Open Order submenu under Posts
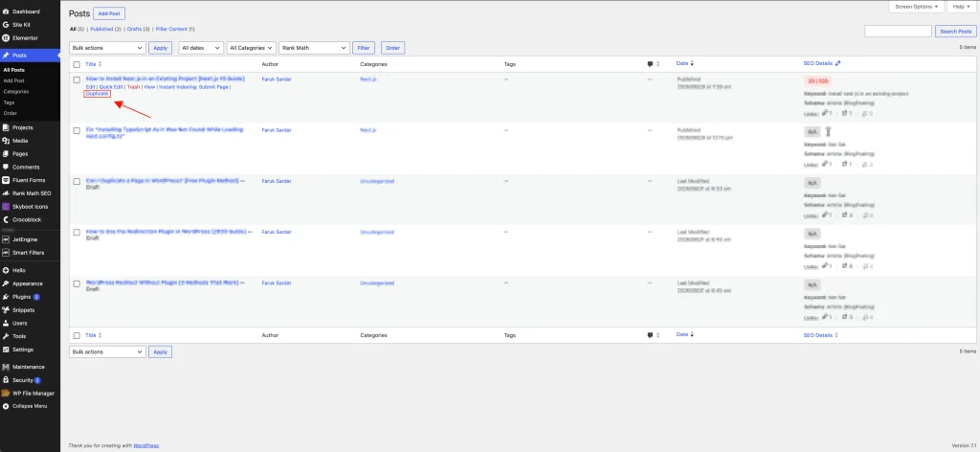980x452 pixels. click(10, 113)
